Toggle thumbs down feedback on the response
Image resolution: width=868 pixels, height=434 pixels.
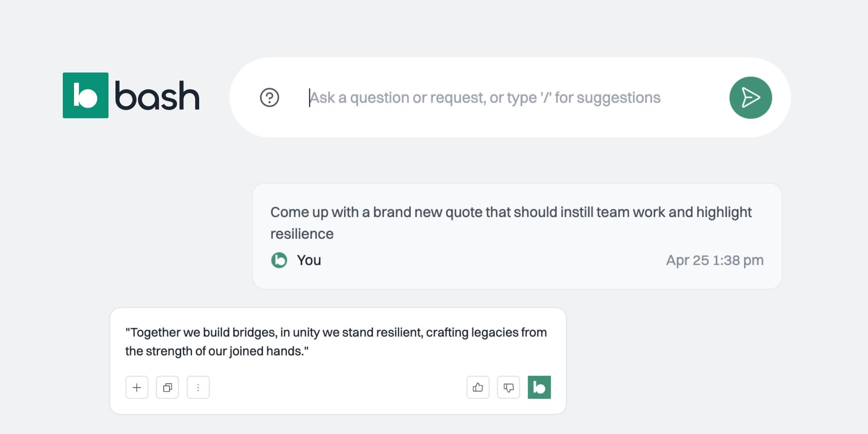(x=508, y=387)
